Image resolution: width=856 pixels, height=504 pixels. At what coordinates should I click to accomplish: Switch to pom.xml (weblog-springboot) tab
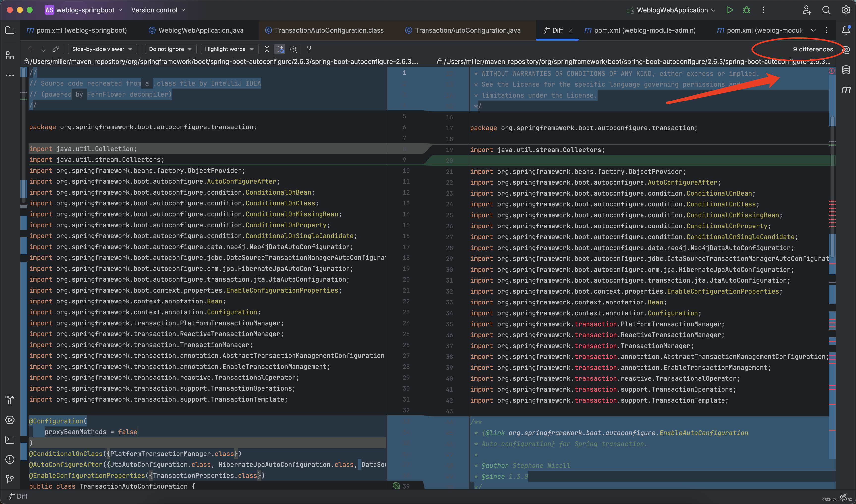click(77, 30)
